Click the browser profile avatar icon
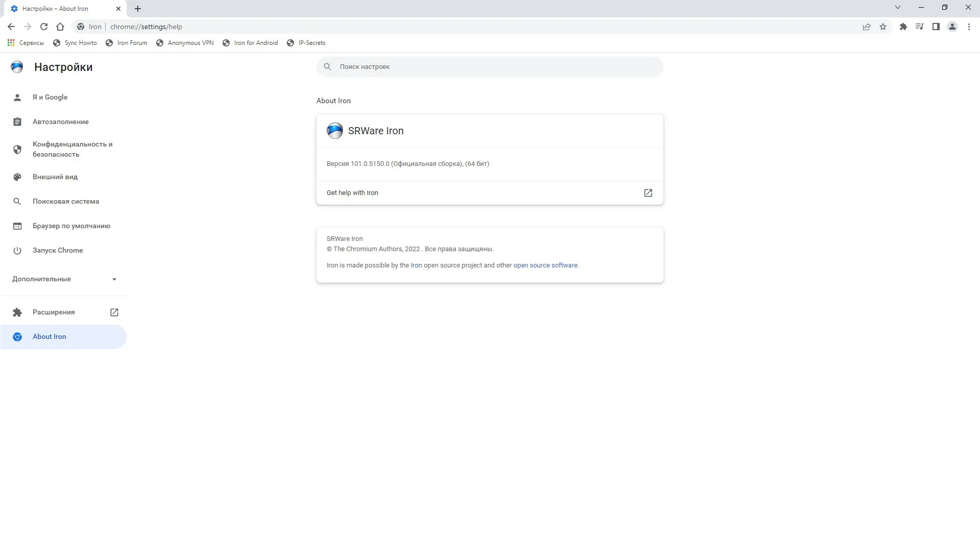 click(952, 27)
